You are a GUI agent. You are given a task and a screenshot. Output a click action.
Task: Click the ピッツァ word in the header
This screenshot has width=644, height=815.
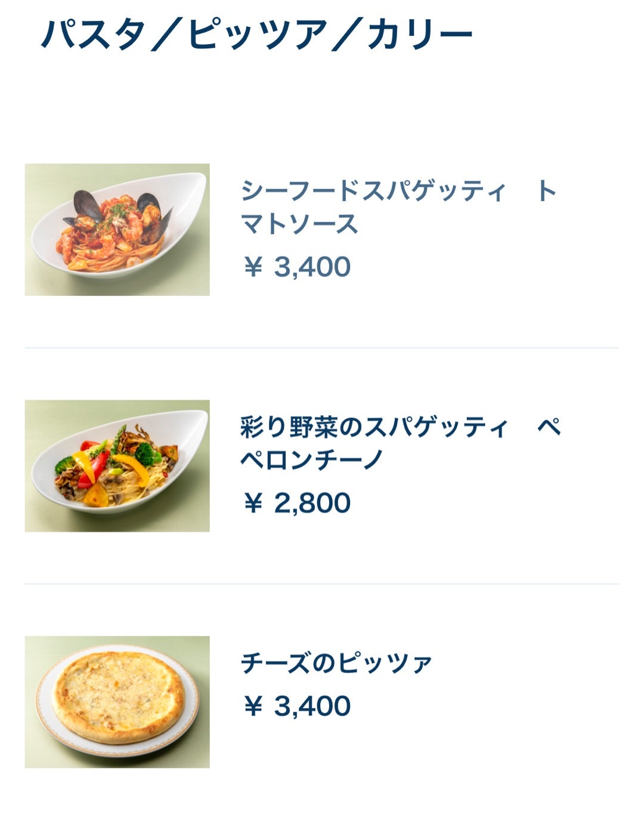coord(258,34)
